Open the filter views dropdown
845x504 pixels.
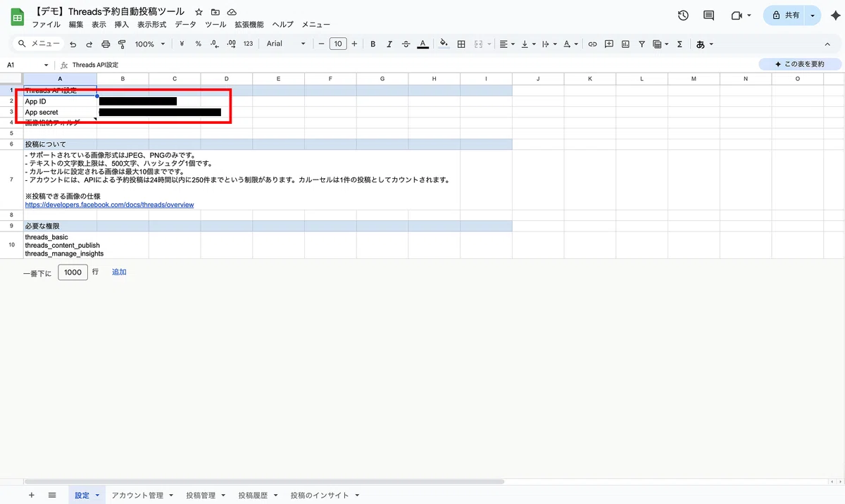click(x=661, y=44)
